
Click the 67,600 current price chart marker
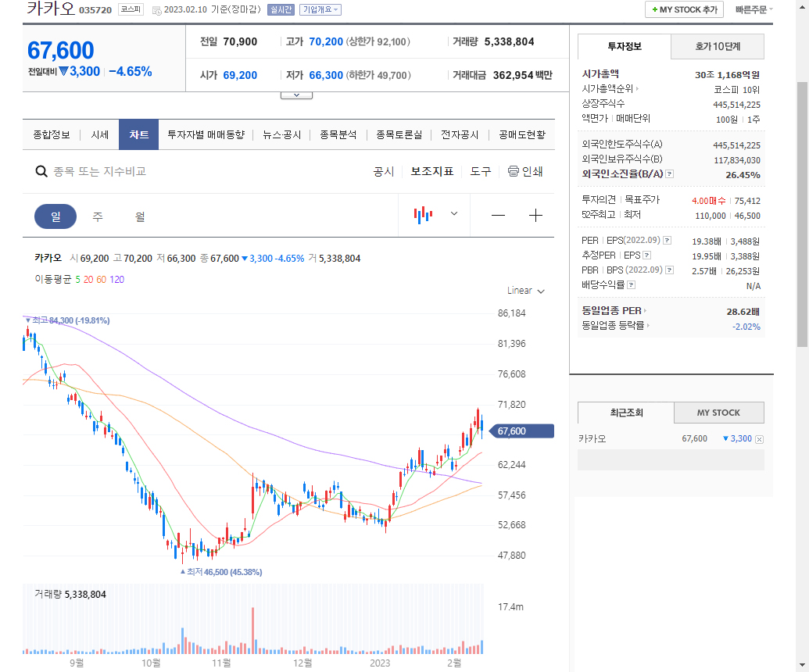tap(521, 431)
